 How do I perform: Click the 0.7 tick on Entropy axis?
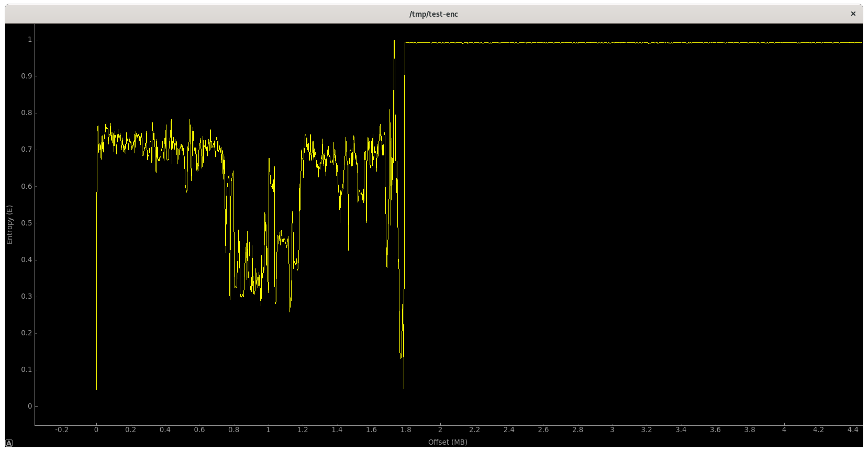[x=26, y=149]
